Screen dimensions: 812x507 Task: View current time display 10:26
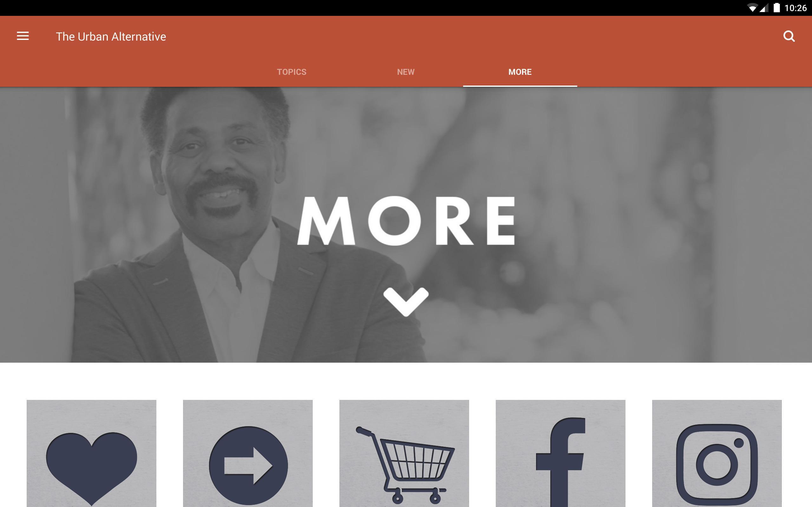tap(797, 8)
